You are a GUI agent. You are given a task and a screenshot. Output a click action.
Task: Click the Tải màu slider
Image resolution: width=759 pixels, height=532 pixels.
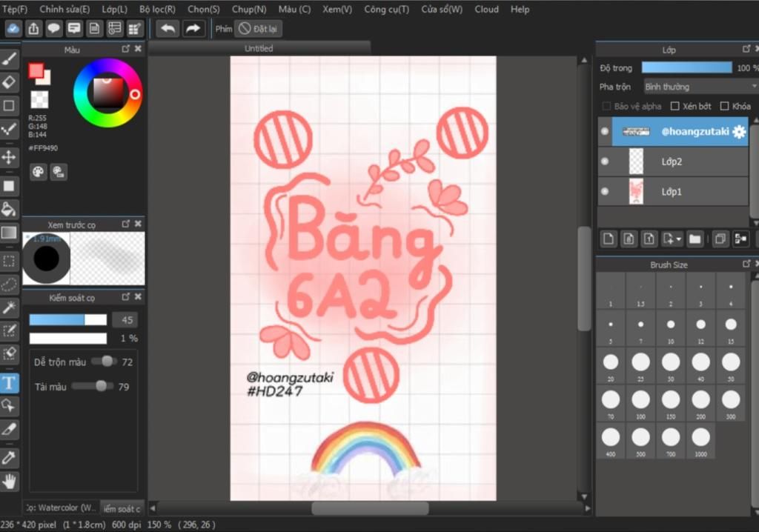click(93, 386)
